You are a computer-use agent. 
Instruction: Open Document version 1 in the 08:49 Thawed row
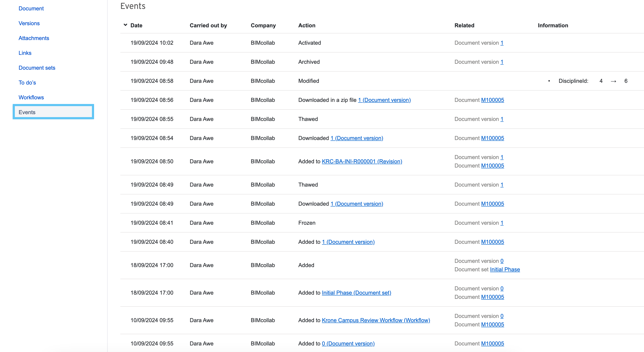(502, 184)
